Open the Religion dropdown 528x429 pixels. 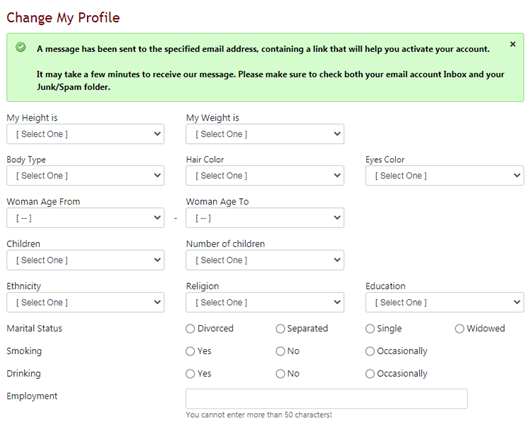(265, 302)
